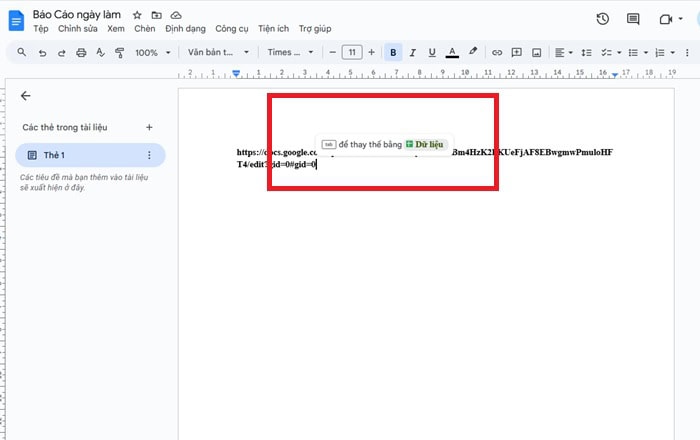This screenshot has width=700, height=440.
Task: Click the pasted docs.google URL text
Action: [x=425, y=158]
